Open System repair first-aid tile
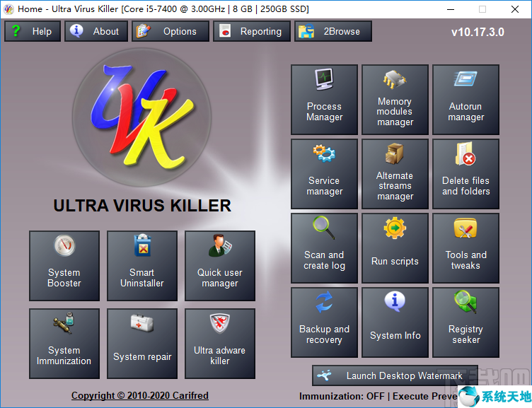Viewport: 532px width, 408px height. (142, 344)
